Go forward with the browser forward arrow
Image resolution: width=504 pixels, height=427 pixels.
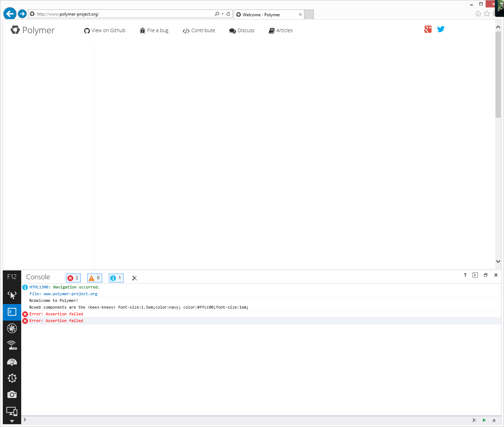(x=22, y=14)
